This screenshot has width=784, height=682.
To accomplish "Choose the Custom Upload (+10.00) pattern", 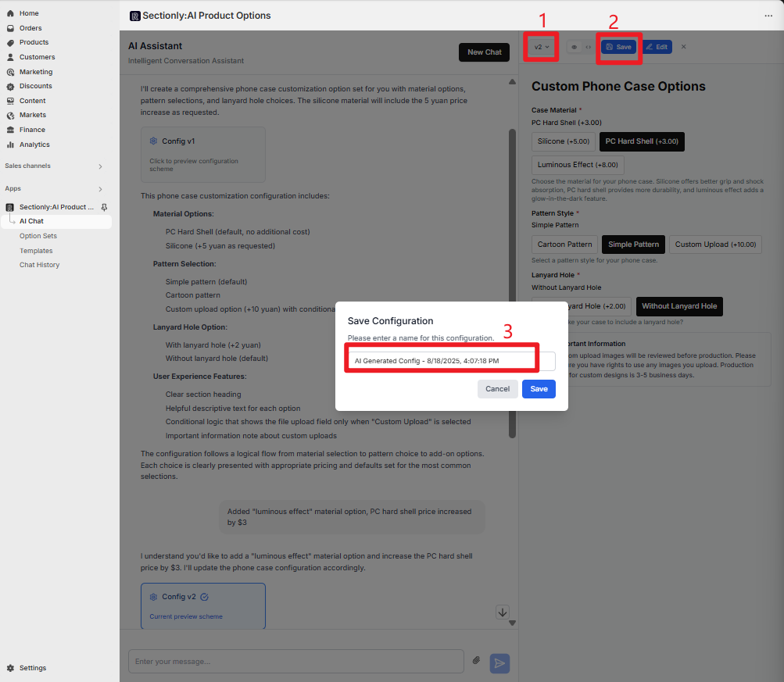I will tap(715, 245).
